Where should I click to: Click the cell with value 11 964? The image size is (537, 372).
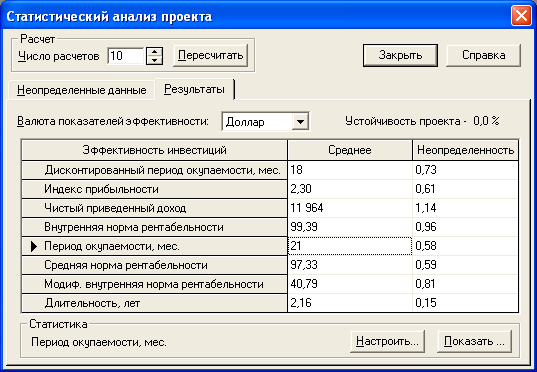click(350, 208)
